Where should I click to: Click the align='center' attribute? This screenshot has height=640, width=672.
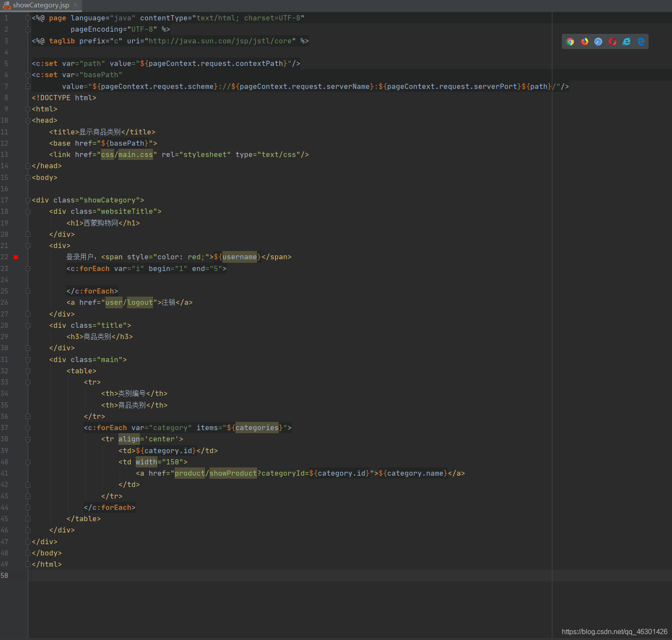point(149,439)
